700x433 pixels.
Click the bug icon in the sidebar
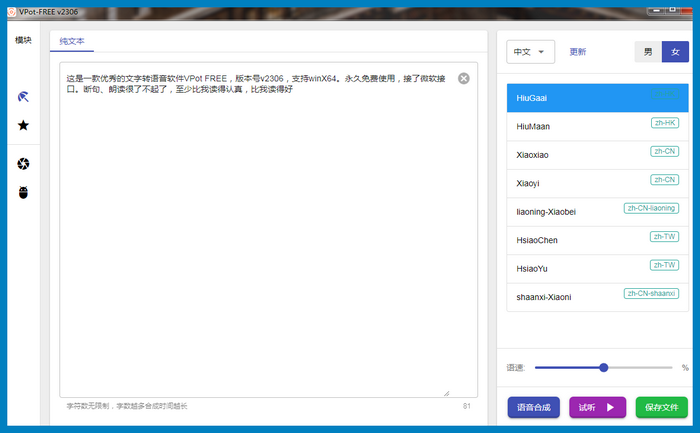tap(23, 192)
